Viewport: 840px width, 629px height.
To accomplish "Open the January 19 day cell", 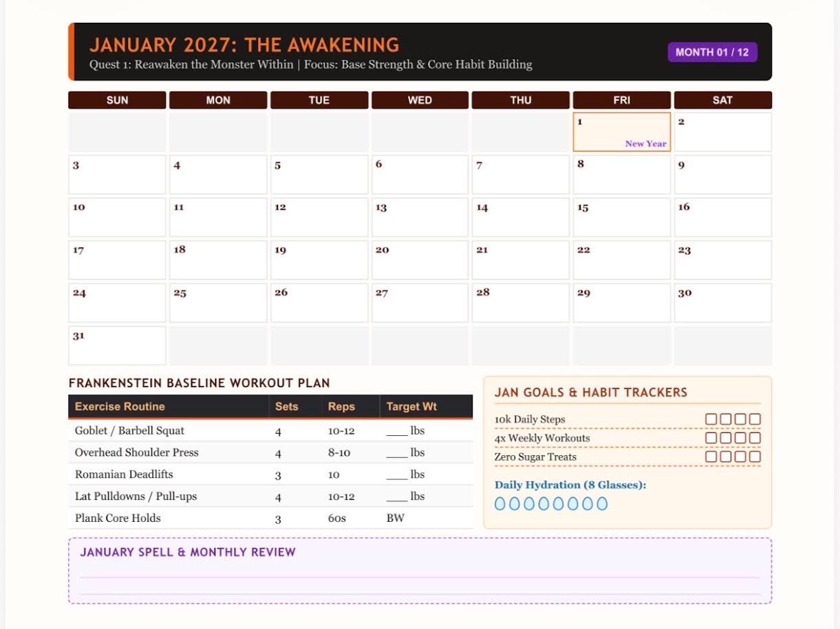I will (x=319, y=260).
